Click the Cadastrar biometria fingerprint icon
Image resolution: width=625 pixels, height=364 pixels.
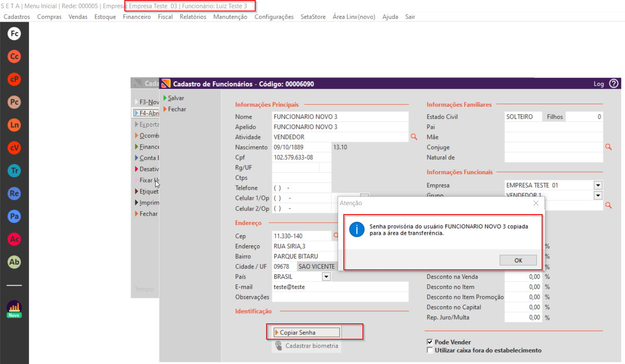[x=278, y=346]
